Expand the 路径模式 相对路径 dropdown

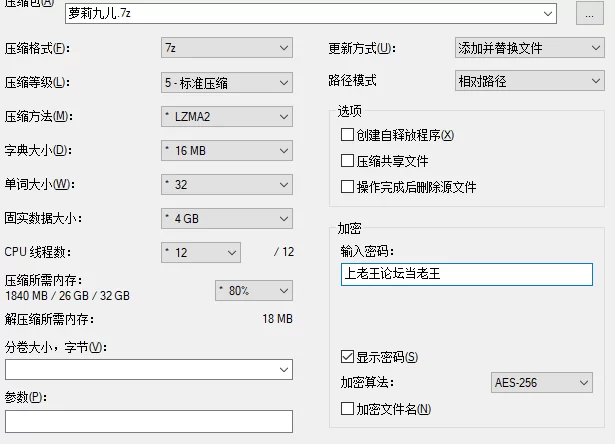tap(529, 81)
